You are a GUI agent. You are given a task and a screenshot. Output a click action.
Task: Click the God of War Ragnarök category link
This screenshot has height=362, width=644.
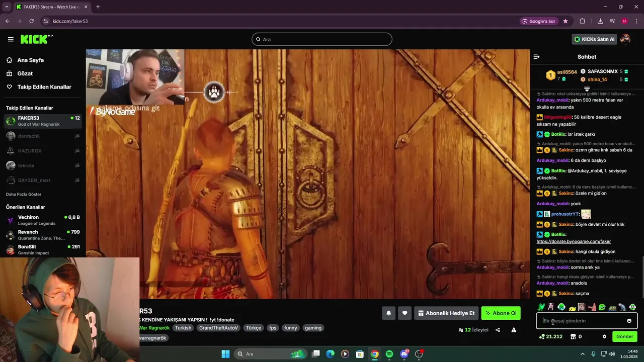click(154, 328)
